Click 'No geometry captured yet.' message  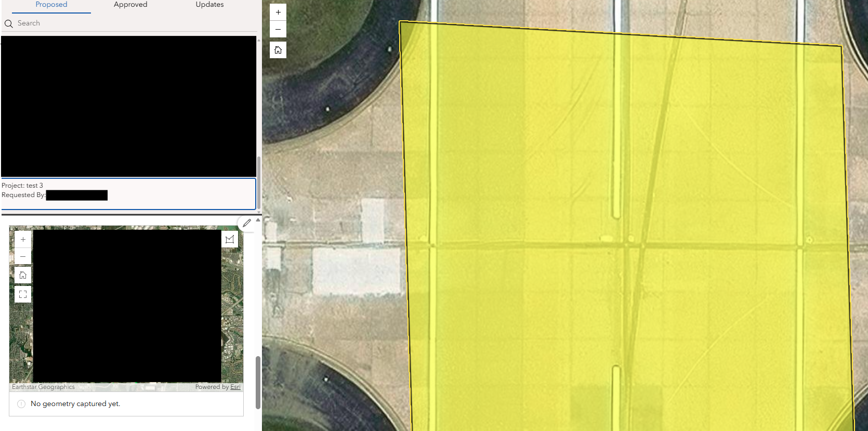pos(75,404)
